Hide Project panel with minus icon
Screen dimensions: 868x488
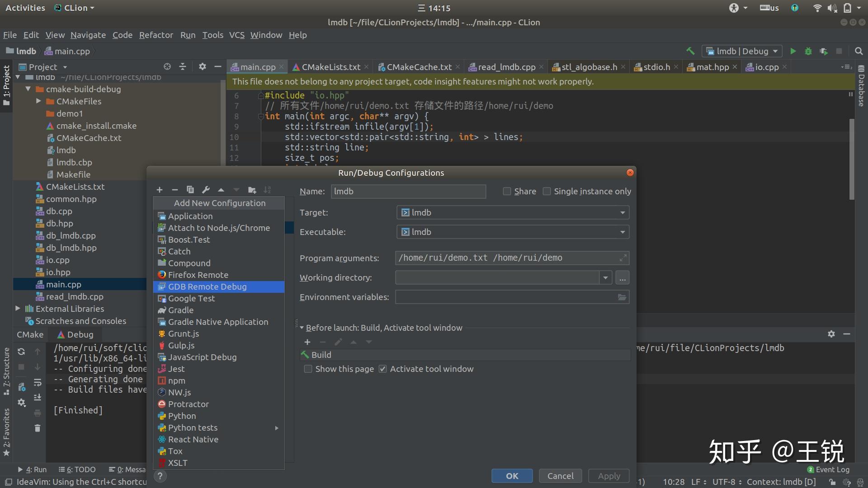(x=217, y=67)
